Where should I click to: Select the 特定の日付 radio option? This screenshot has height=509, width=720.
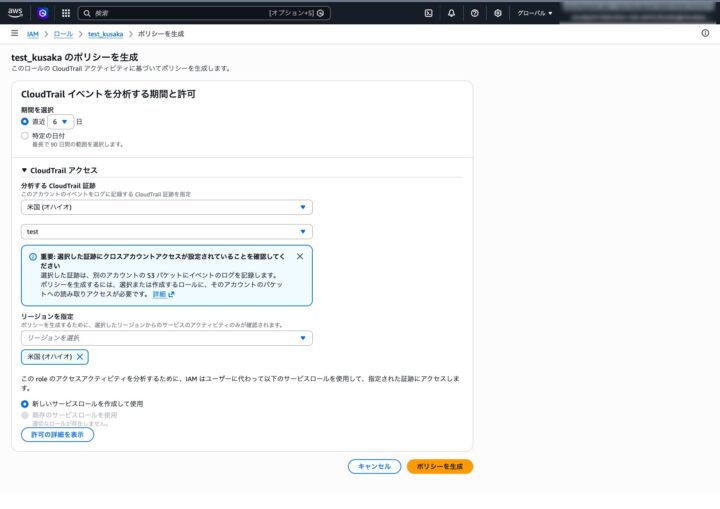tap(25, 136)
